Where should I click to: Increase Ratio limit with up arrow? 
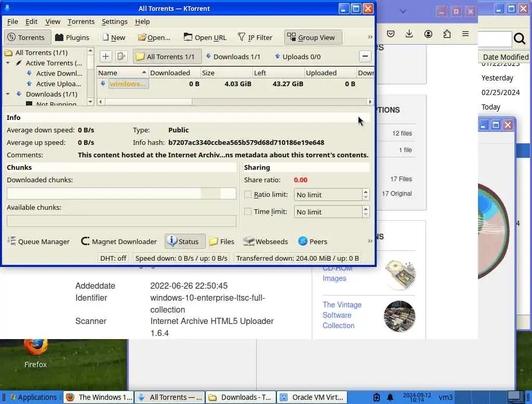[x=365, y=192]
